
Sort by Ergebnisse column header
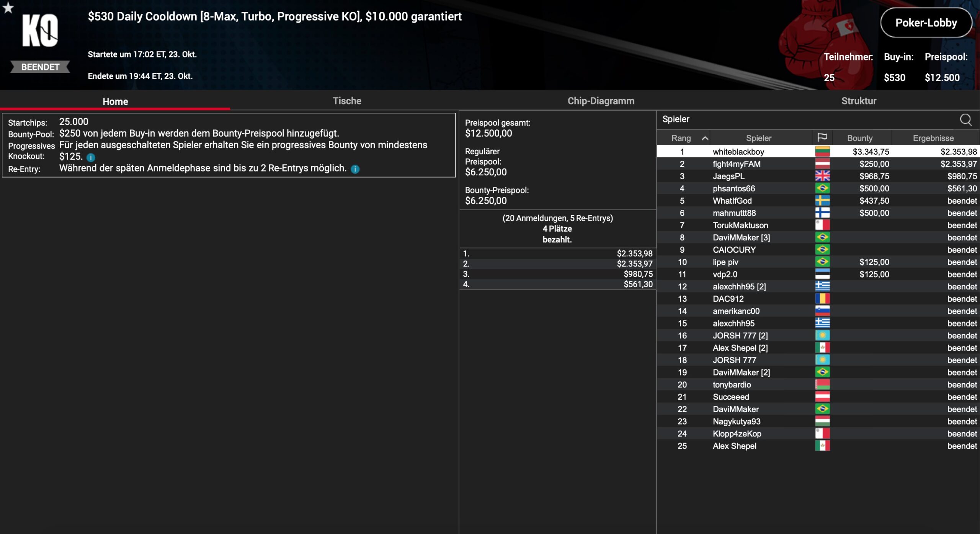[933, 138]
